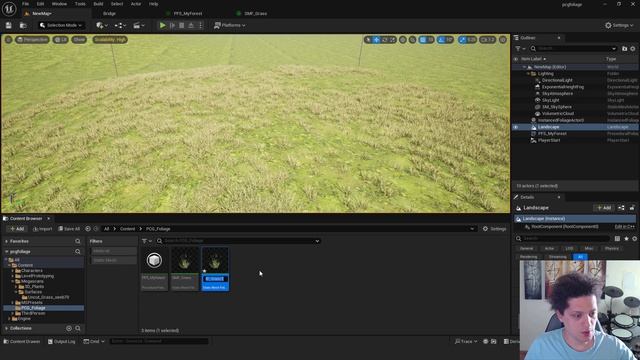This screenshot has width=640, height=360.
Task: Toggle visibility of Landscape in Outliner
Action: [x=516, y=127]
